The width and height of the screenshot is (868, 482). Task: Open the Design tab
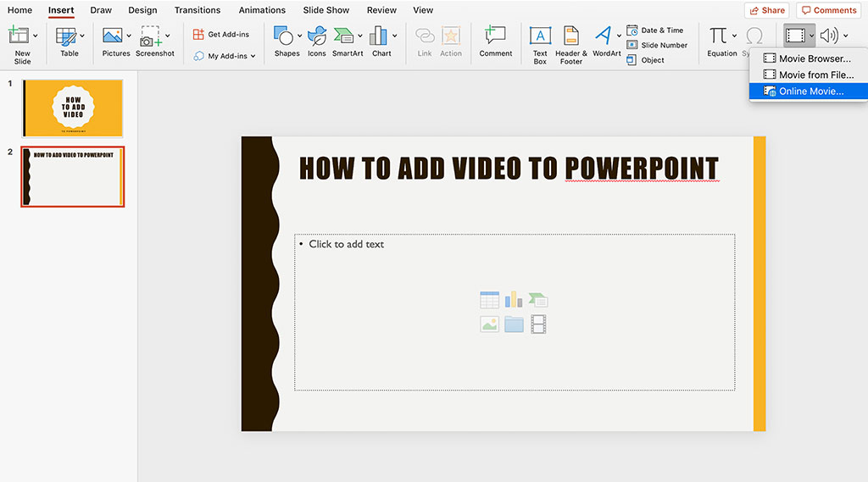[142, 10]
